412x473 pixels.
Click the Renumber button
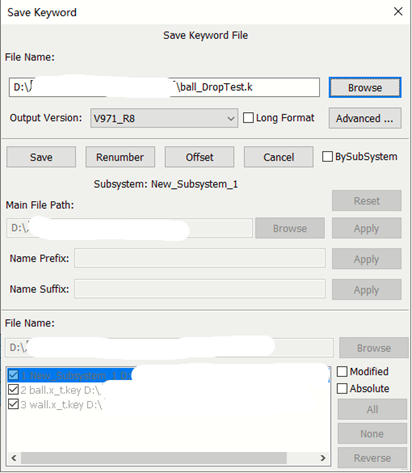click(120, 157)
